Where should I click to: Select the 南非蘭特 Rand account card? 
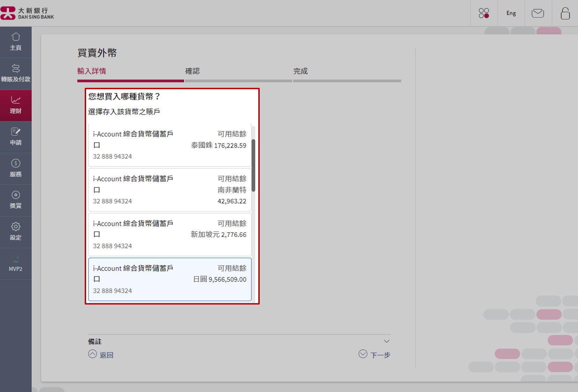point(170,190)
